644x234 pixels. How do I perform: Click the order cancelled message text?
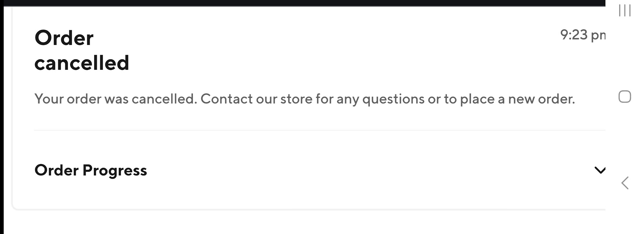(x=304, y=99)
